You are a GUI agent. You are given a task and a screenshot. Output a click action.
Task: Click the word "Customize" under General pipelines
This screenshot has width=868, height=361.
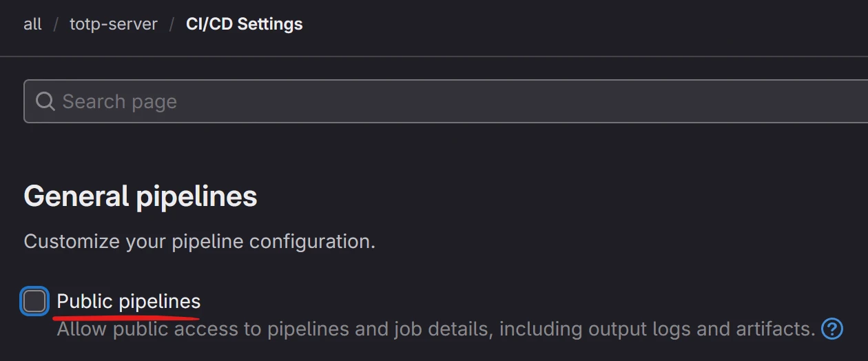point(72,242)
